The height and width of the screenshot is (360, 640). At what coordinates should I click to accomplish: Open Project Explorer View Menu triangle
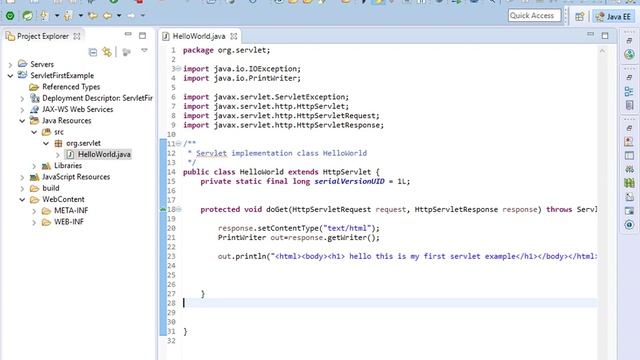click(x=144, y=51)
